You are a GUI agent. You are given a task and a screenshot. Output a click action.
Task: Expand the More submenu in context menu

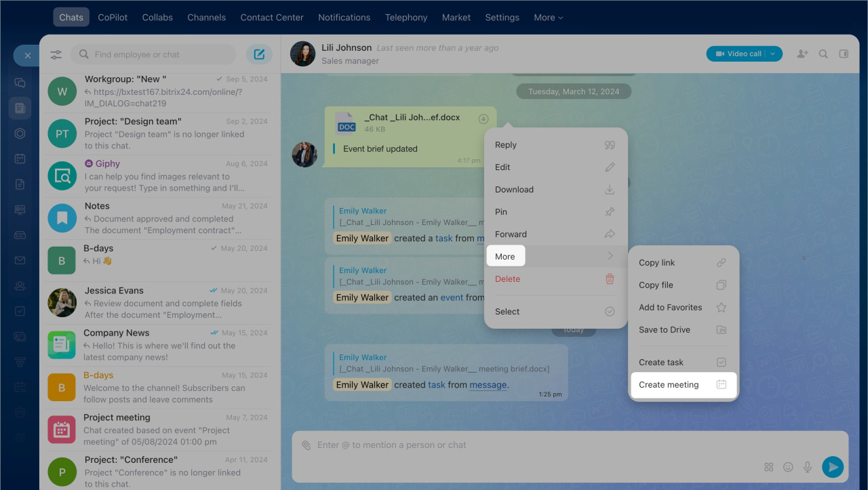click(x=555, y=256)
